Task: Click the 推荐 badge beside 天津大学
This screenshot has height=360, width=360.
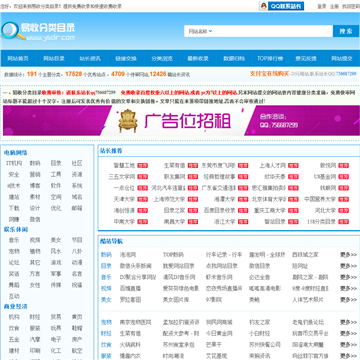Action: coord(143,199)
